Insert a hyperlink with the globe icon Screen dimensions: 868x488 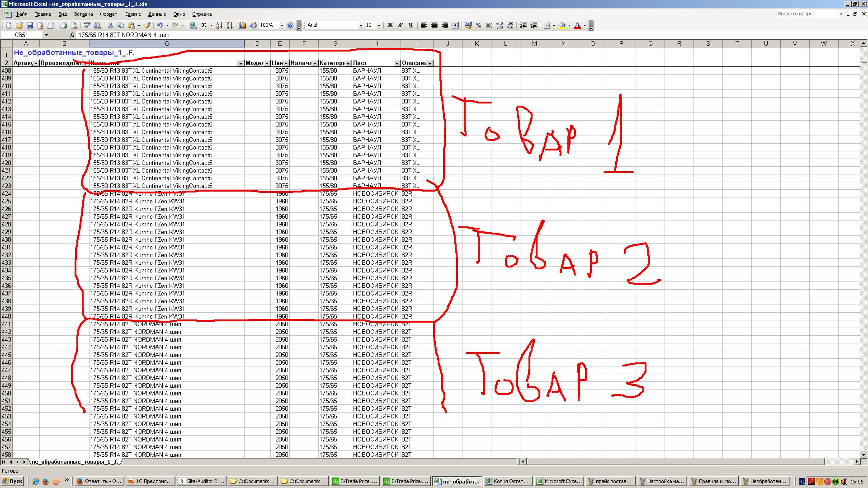(x=193, y=25)
